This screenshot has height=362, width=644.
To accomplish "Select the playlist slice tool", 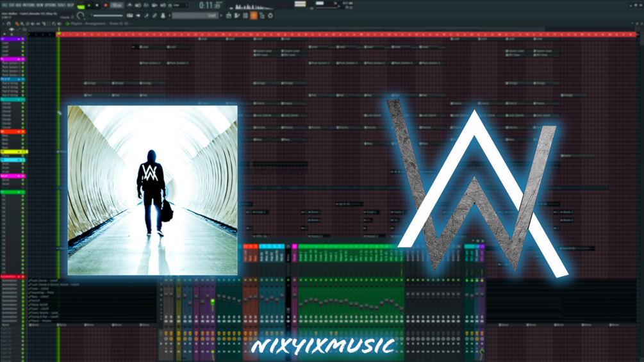I will [x=44, y=24].
